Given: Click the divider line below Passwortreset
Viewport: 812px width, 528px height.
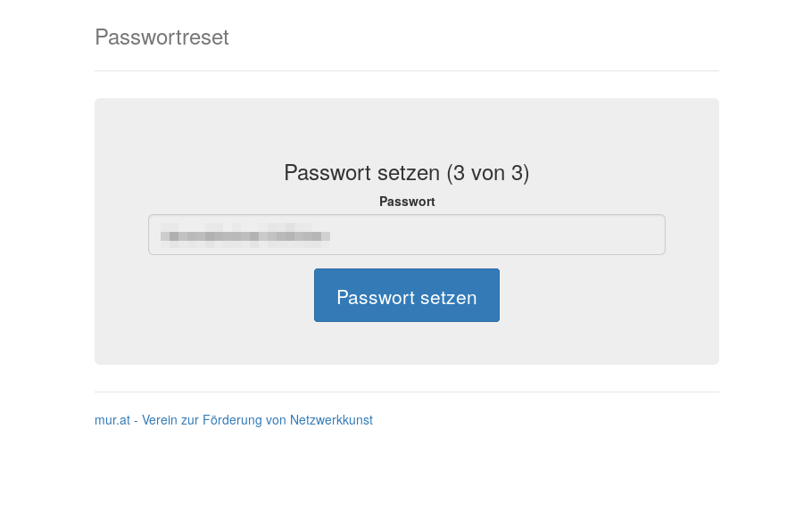Looking at the screenshot, I should pos(406,70).
